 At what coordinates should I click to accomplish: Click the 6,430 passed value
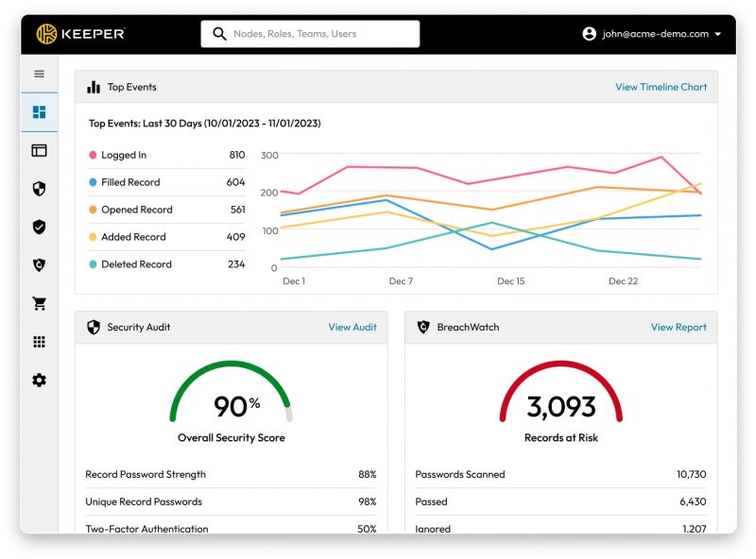(x=693, y=501)
